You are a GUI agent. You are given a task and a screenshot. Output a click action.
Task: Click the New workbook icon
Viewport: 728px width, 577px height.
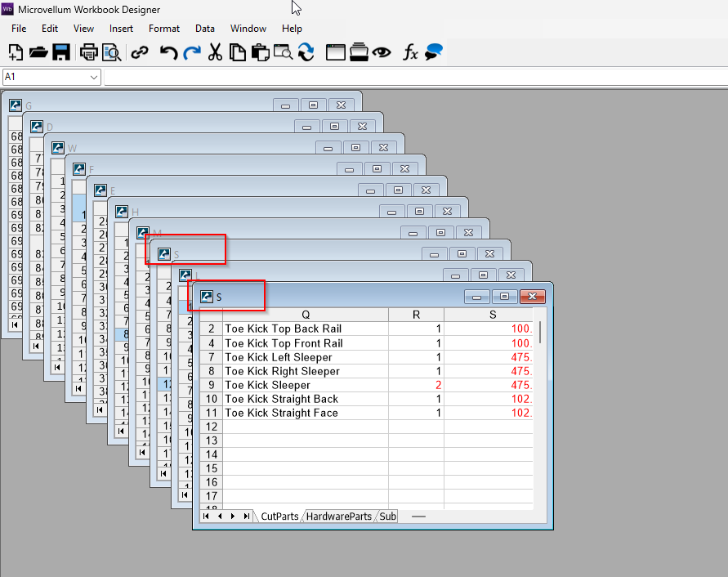[x=16, y=52]
